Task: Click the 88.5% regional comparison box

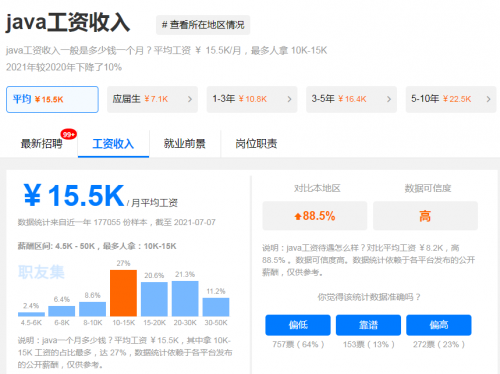Action: (315, 216)
